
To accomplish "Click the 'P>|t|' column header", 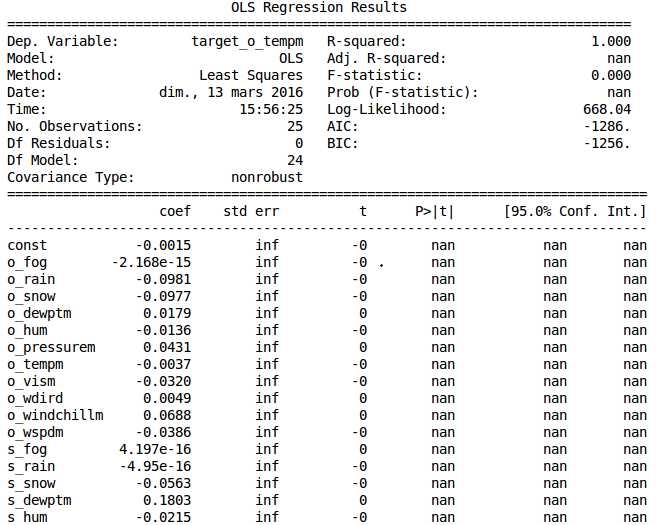I will point(435,212).
